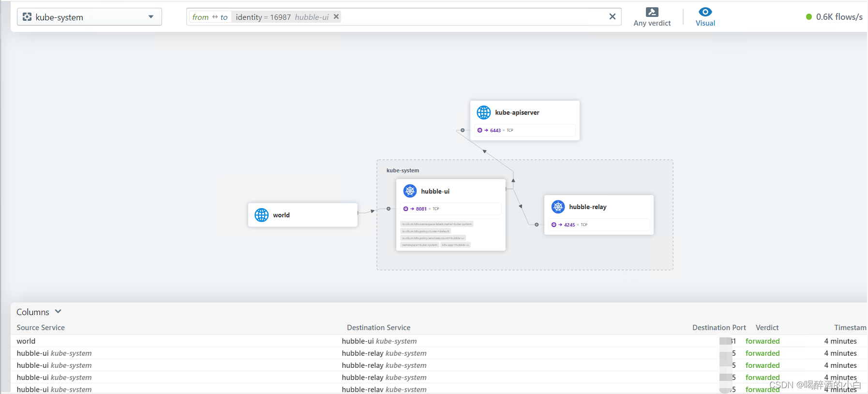Click the namespace icon beside kube-system
Viewport: 868px width, 394px height.
(27, 17)
